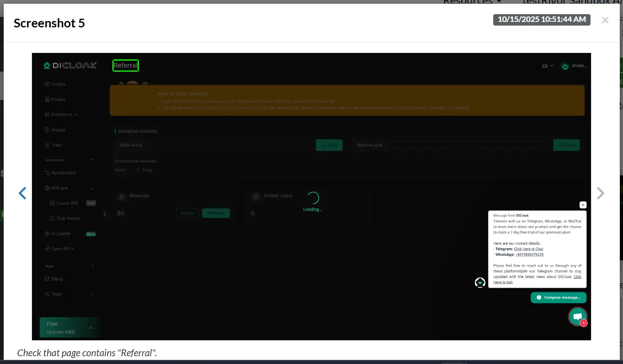Go to the previous screenshot with left arrow
Image resolution: width=623 pixels, height=364 pixels.
pos(22,193)
